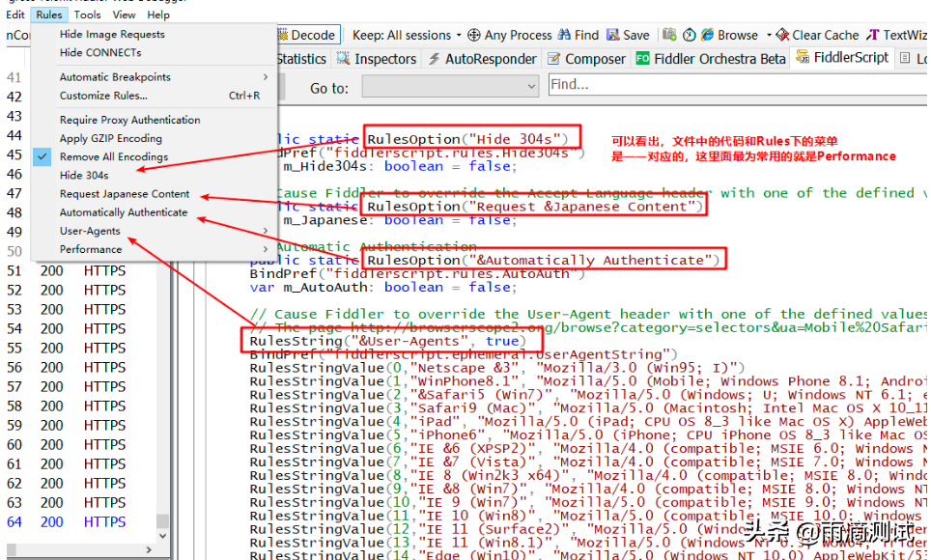Open Browse with the browser icon
The width and height of the screenshot is (931, 560).
point(708,35)
